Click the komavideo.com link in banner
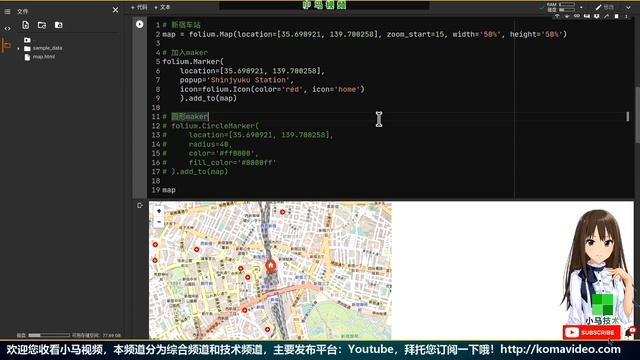 (560, 349)
